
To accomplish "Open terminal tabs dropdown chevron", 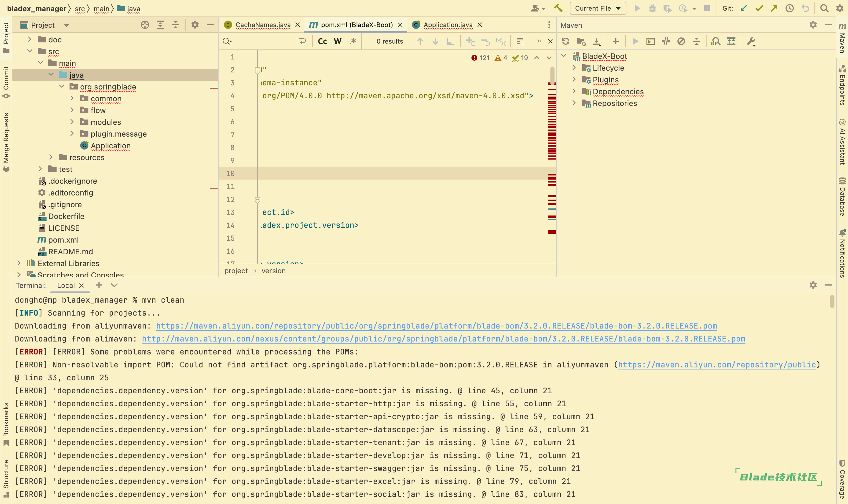I will click(114, 285).
